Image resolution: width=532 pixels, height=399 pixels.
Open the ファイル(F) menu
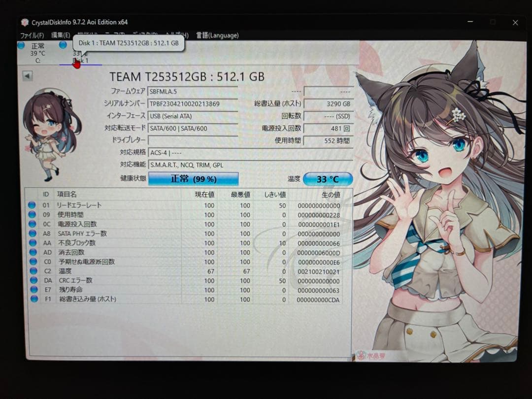tap(32, 35)
